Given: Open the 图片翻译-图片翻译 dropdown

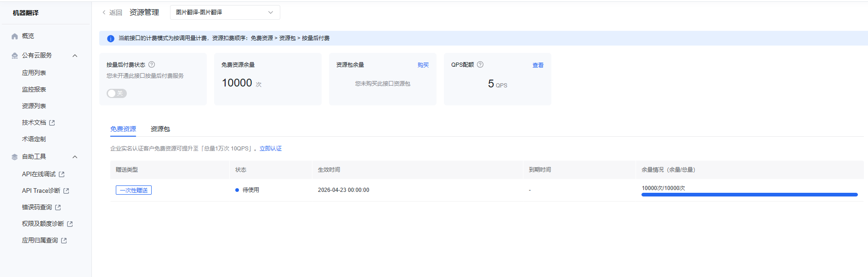Looking at the screenshot, I should click(x=225, y=12).
